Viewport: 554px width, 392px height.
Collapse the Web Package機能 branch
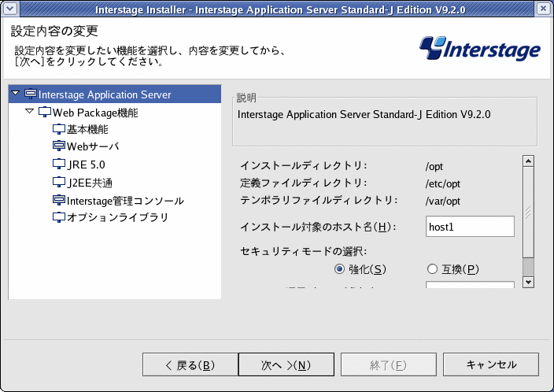point(30,111)
